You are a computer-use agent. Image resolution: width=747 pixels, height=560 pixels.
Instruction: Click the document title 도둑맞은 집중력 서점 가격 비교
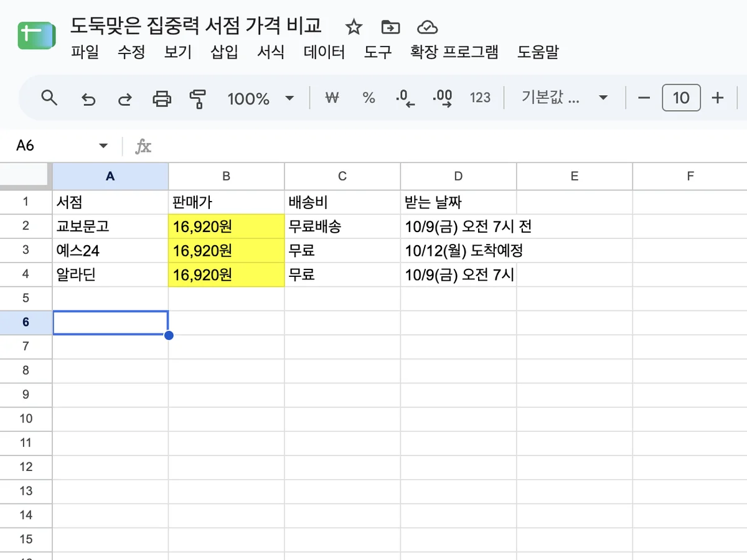click(196, 26)
